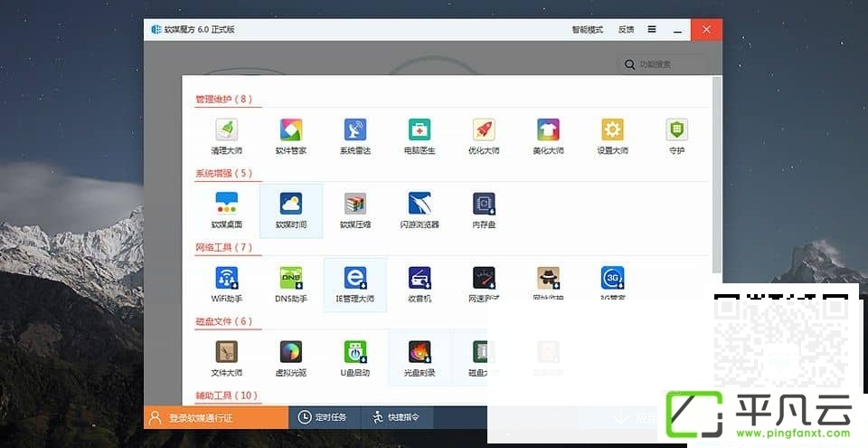
Task: Open the hamburger main menu
Action: 652,29
